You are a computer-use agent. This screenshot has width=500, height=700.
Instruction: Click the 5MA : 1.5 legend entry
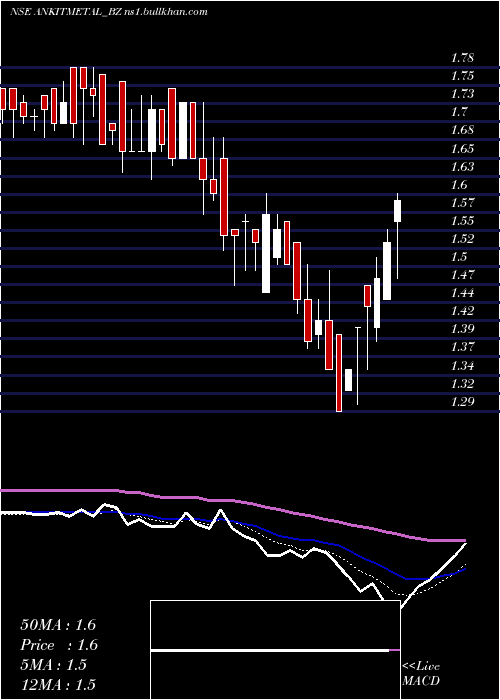[53, 665]
